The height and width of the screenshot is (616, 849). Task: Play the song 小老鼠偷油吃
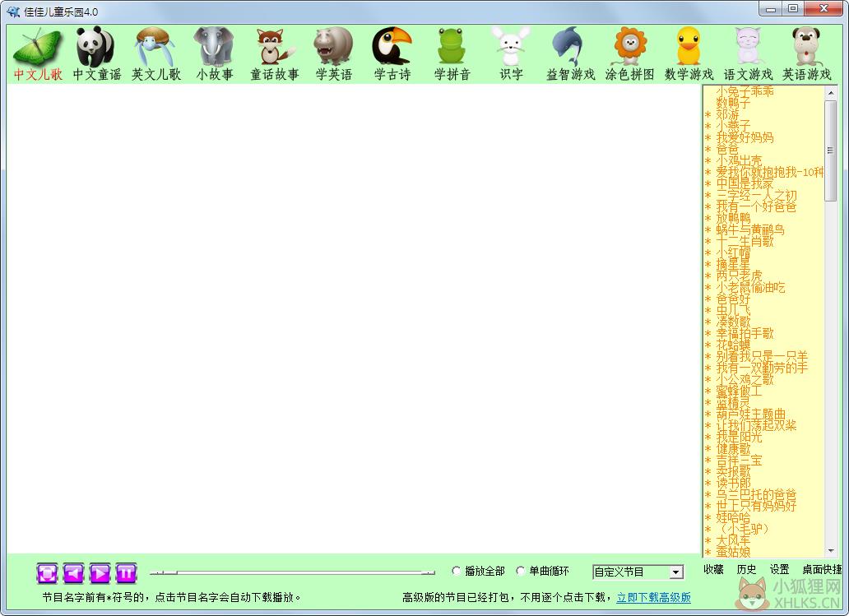click(750, 287)
